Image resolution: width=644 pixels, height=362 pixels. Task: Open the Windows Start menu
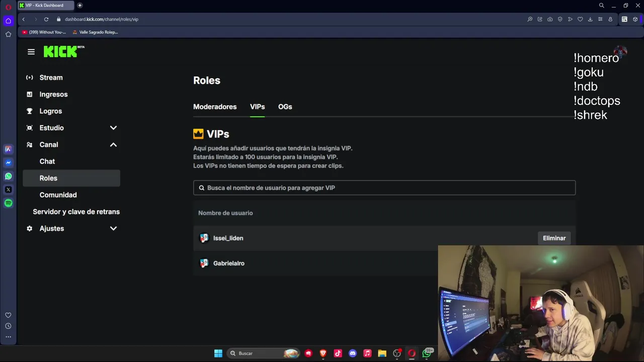tap(218, 353)
